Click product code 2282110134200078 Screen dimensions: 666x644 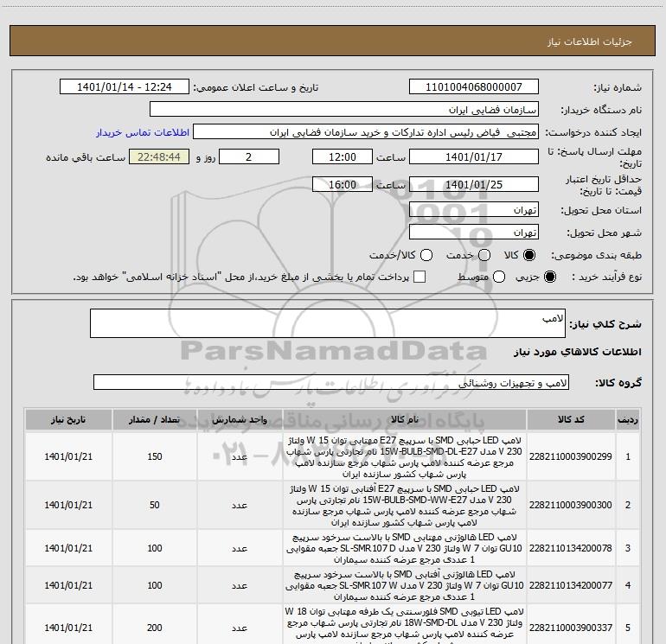[x=571, y=548]
